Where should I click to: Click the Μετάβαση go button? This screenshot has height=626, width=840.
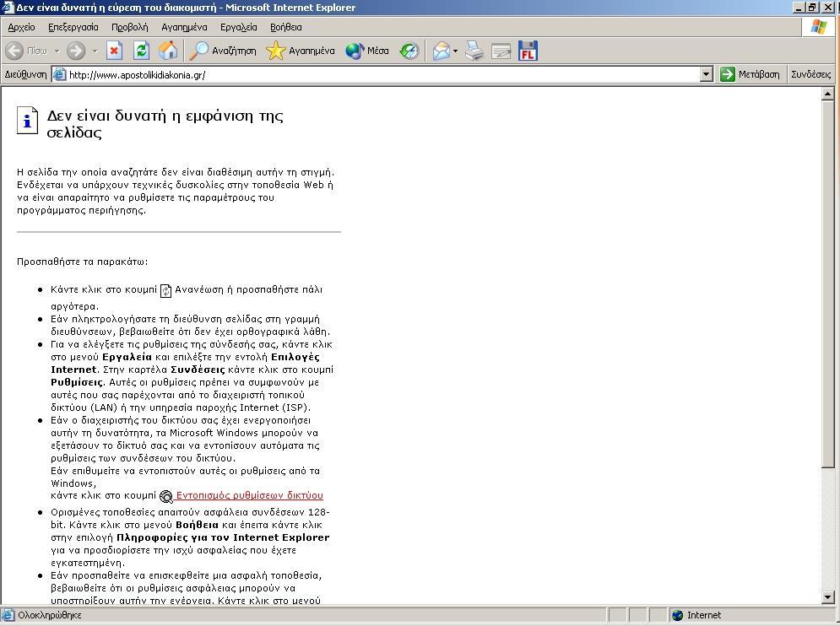[750, 74]
